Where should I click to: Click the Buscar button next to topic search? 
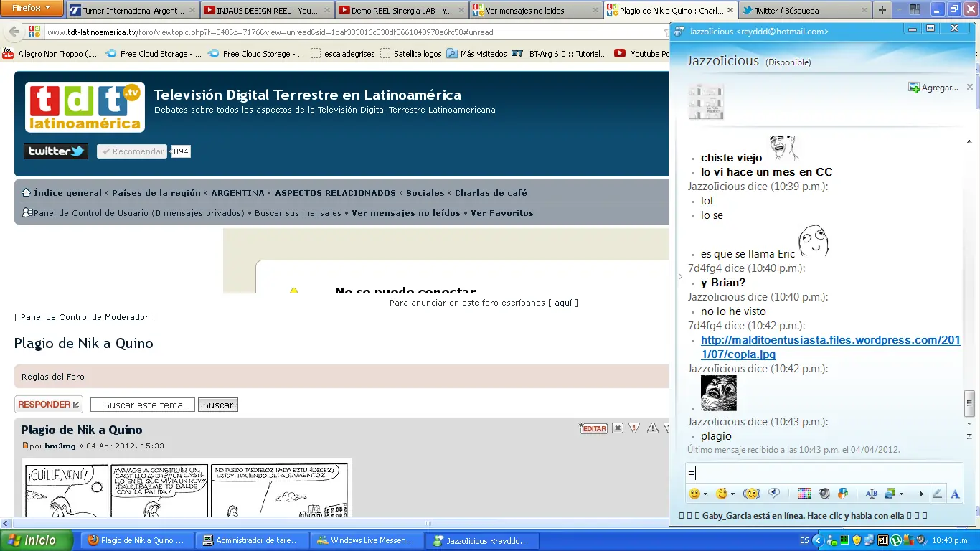[x=217, y=405]
